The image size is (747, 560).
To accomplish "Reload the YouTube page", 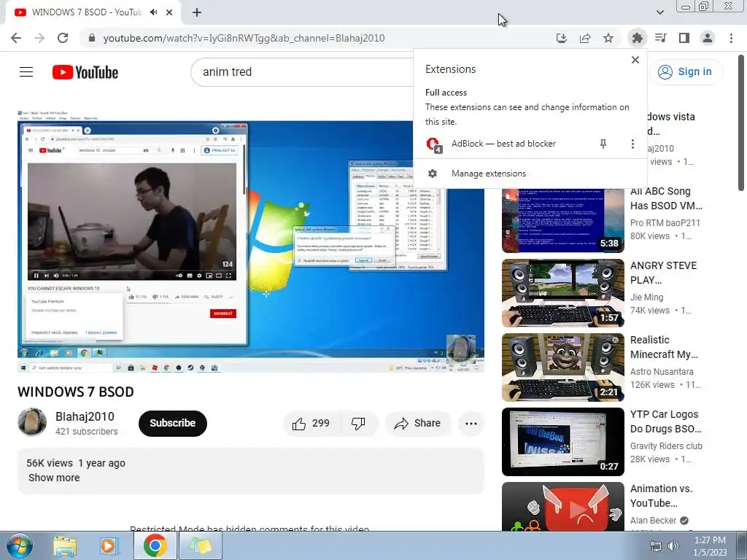I will pos(63,38).
